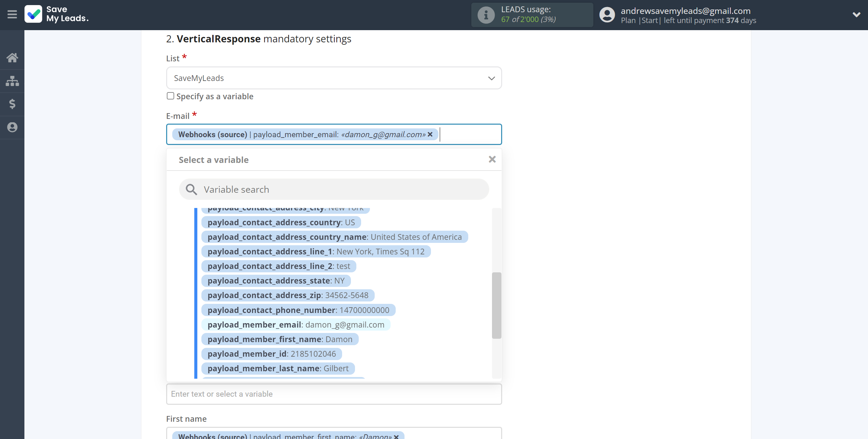Select payload_member_last_name variable
868x439 pixels.
pos(278,369)
